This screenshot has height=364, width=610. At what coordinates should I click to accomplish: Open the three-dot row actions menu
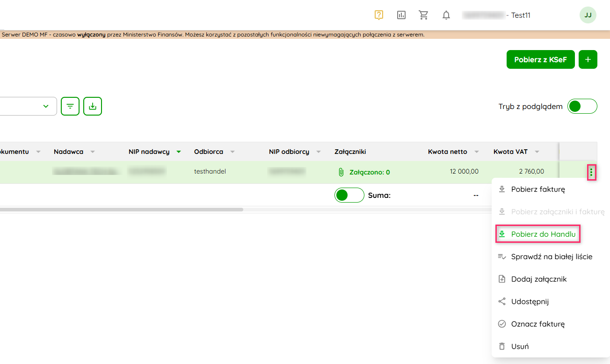(x=591, y=172)
